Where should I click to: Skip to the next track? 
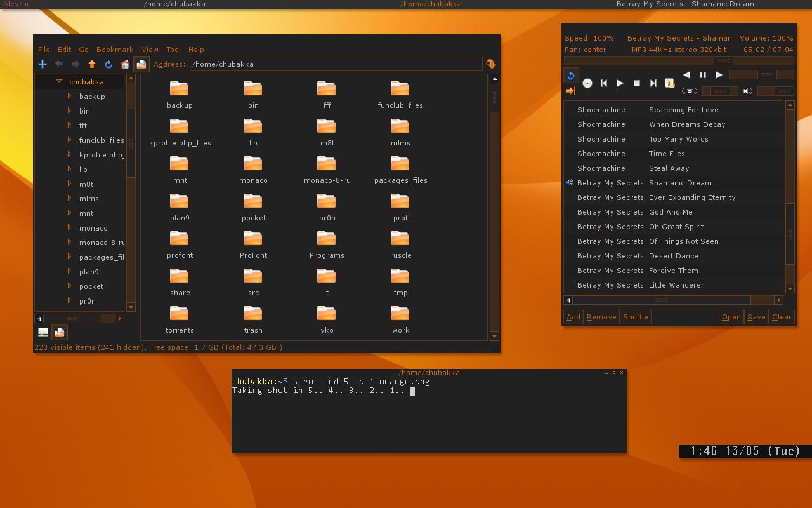click(653, 83)
